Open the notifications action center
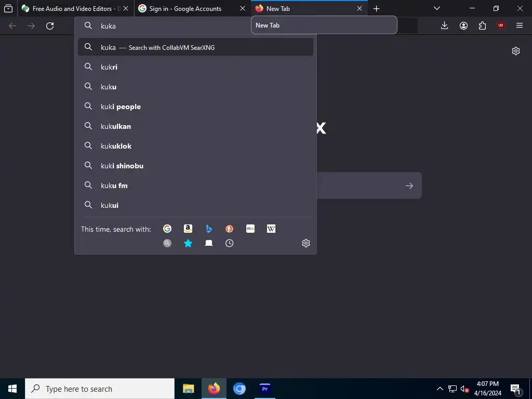This screenshot has width=532, height=399. (x=516, y=389)
